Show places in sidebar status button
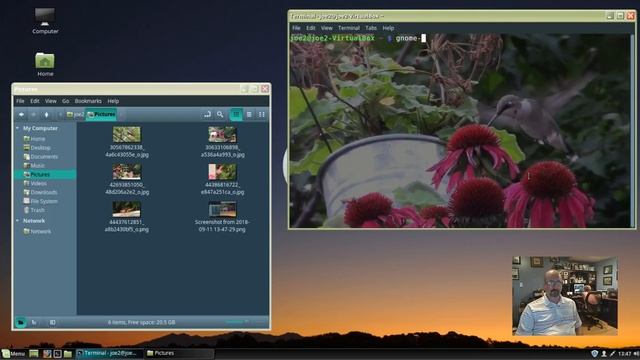 [x=20, y=322]
